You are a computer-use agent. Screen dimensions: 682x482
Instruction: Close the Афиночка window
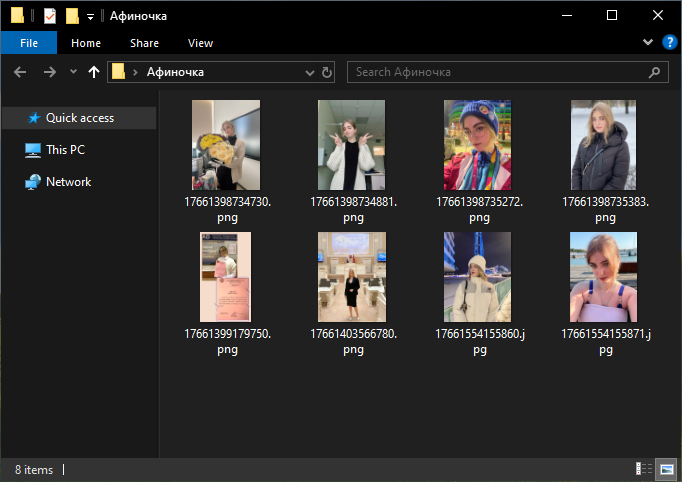click(x=658, y=16)
